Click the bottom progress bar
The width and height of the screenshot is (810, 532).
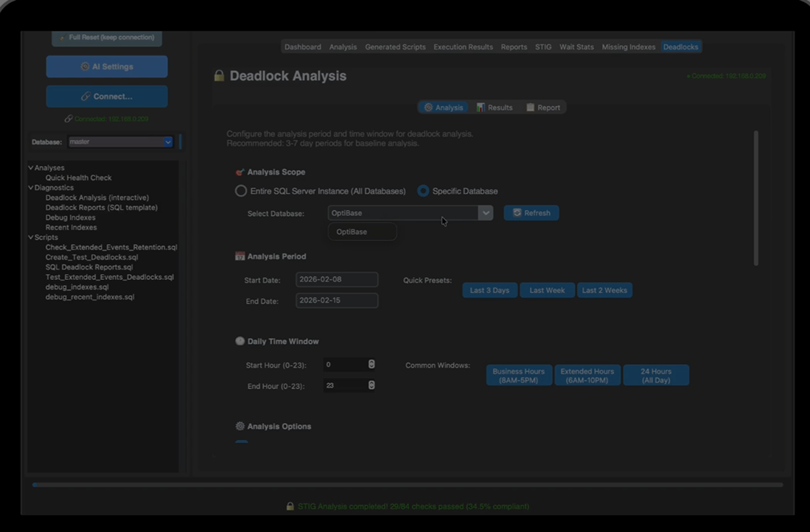click(408, 485)
